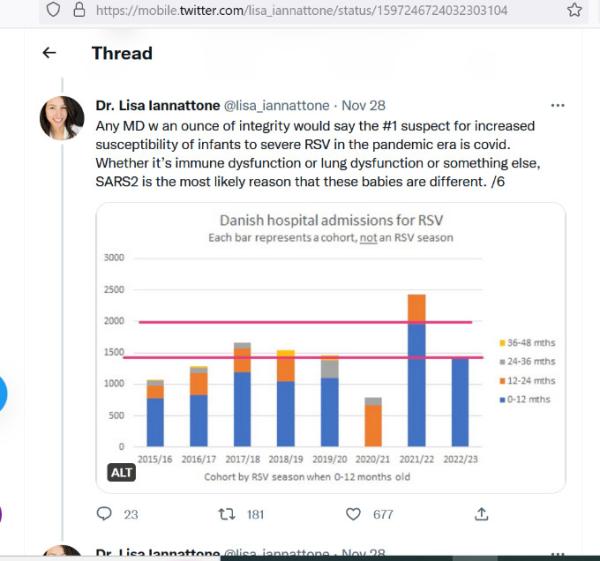View the 677 likes count
Viewport: 600px width, 561px height.
click(383, 514)
